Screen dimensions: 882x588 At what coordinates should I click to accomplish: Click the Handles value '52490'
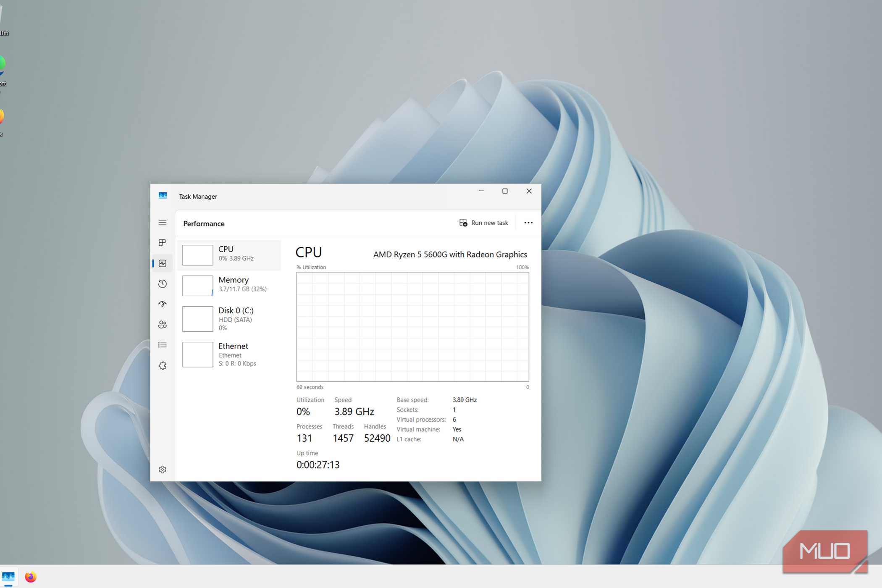[x=377, y=438]
